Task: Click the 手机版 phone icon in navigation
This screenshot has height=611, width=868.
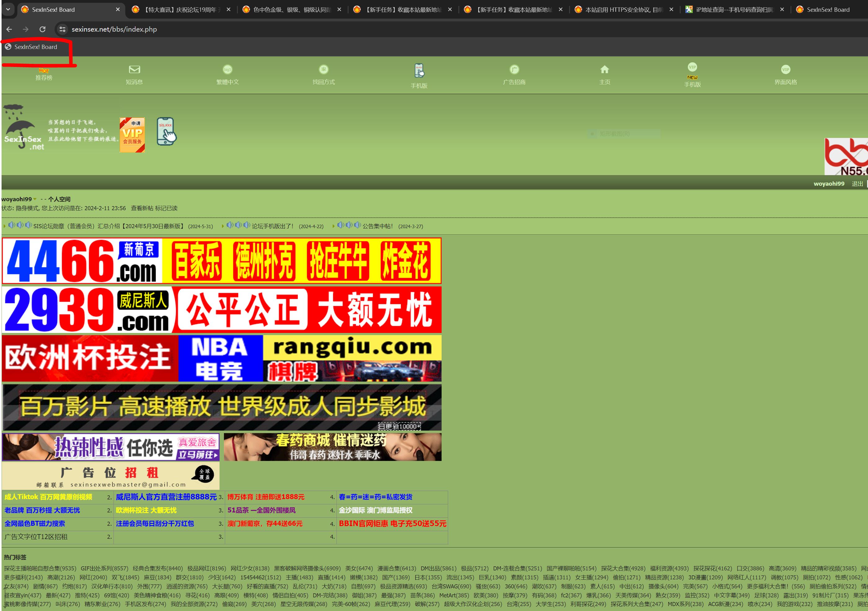Action: (419, 71)
